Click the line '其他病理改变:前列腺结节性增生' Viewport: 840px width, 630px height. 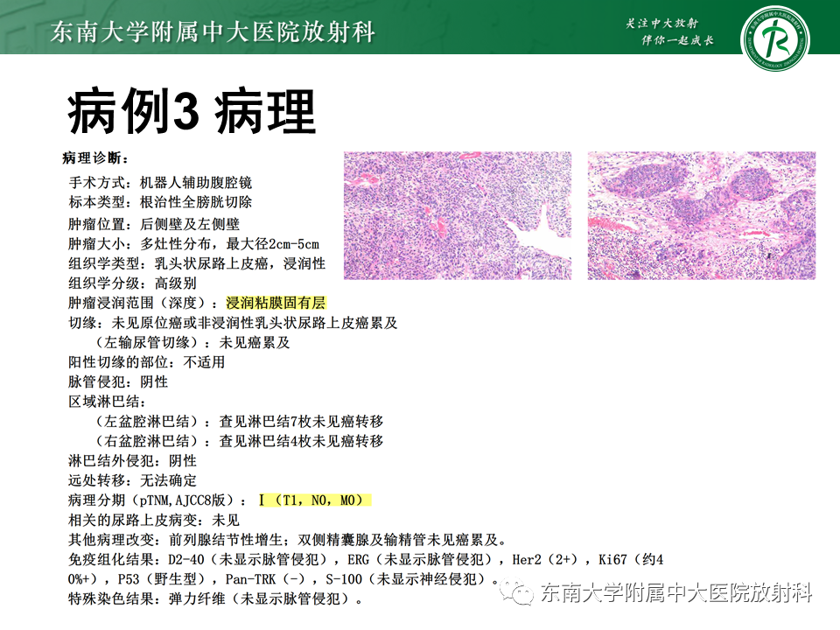tap(288, 540)
